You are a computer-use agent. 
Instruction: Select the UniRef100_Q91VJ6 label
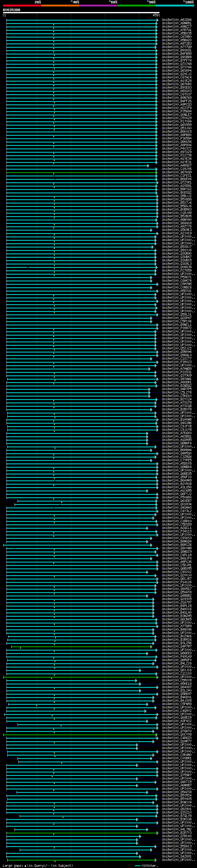(177, 250)
